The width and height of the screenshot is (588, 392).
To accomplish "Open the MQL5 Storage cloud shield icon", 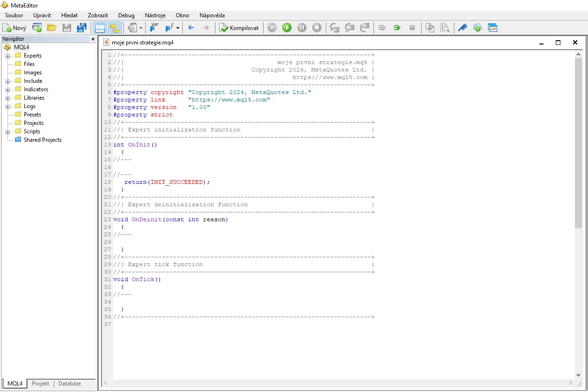I will (477, 28).
